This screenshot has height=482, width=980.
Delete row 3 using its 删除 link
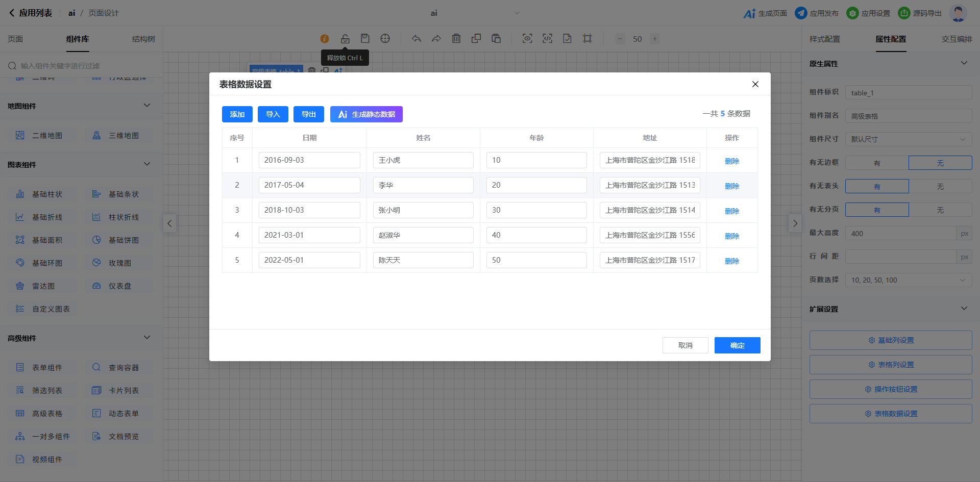tap(732, 211)
